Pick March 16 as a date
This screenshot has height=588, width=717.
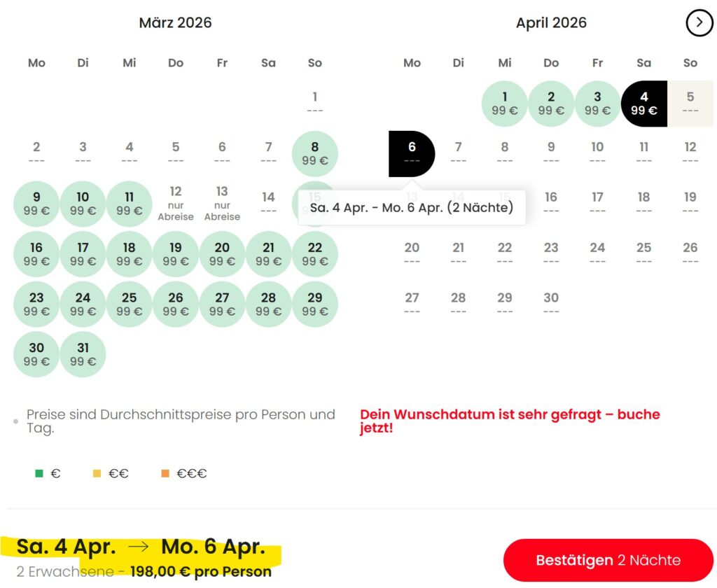(x=36, y=253)
